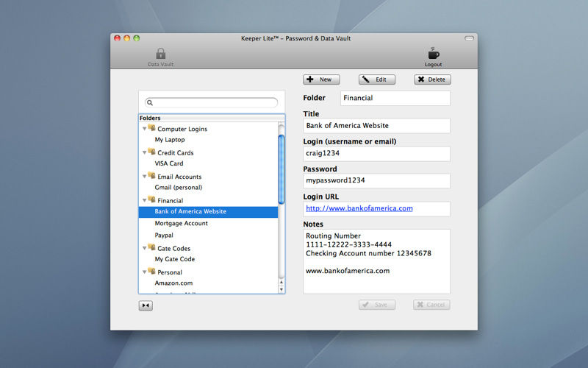This screenshot has height=368, width=588.
Task: Click the magnifier icon in search box
Action: [x=150, y=102]
